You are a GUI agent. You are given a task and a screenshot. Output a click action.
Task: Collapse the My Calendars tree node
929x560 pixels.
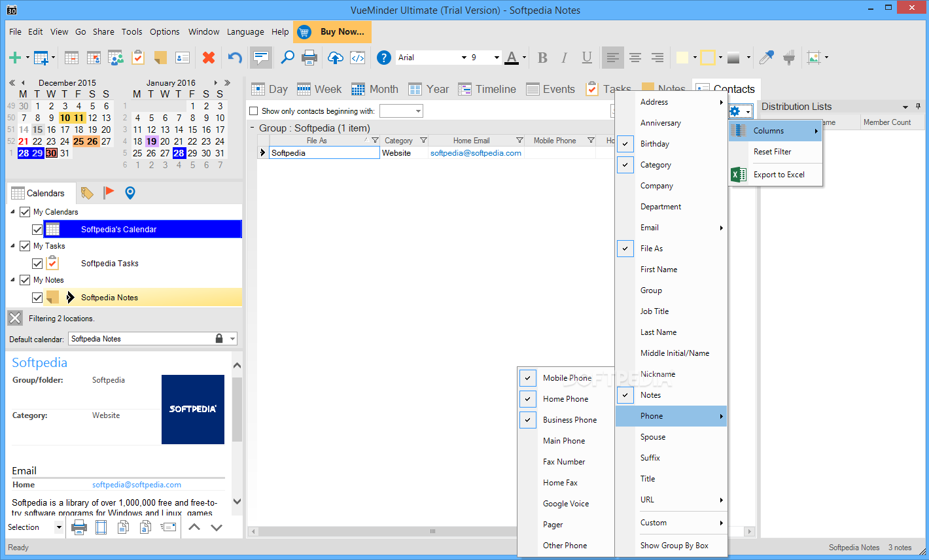coord(13,212)
